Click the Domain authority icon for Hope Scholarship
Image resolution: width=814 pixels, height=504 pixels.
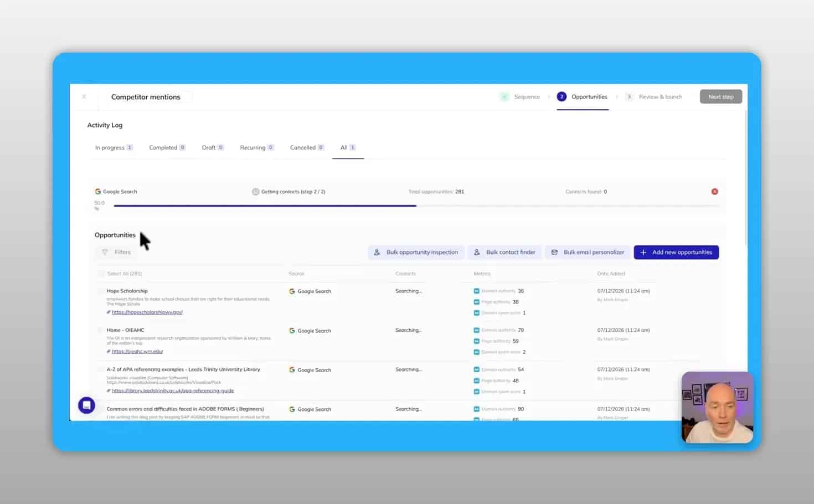[476, 291]
